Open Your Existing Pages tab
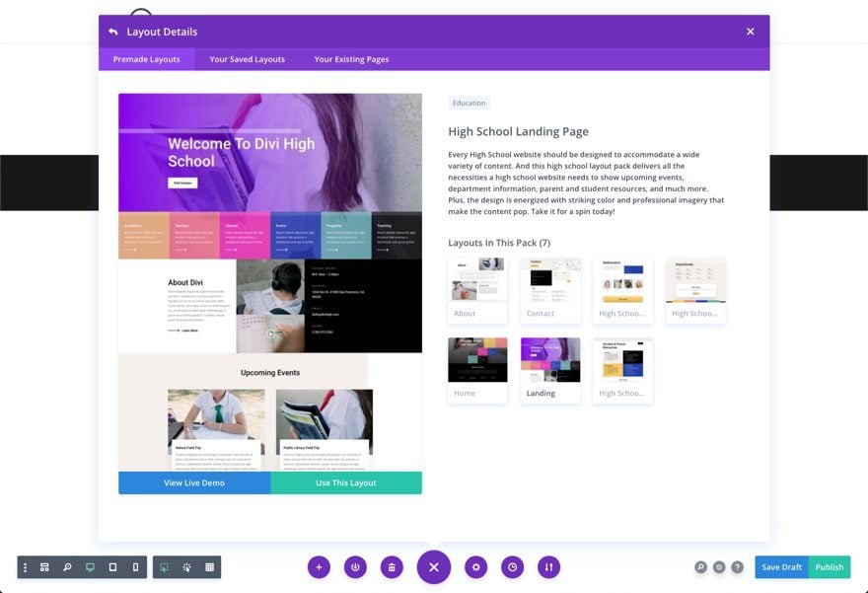The image size is (868, 593). coord(351,59)
